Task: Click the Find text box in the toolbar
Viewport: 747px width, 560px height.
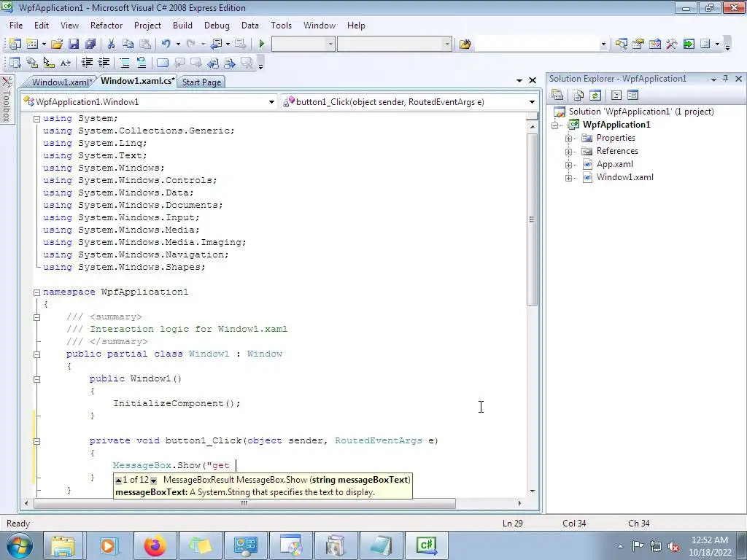Action: (x=537, y=44)
